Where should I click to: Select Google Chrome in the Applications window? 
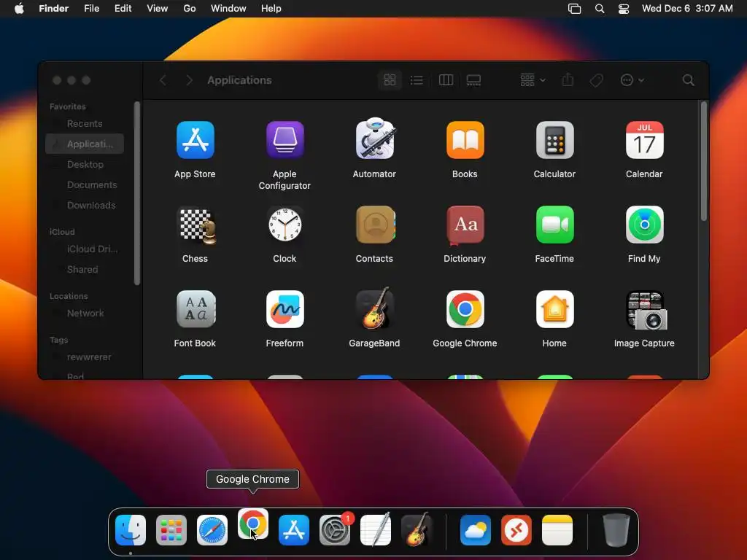pyautogui.click(x=465, y=309)
